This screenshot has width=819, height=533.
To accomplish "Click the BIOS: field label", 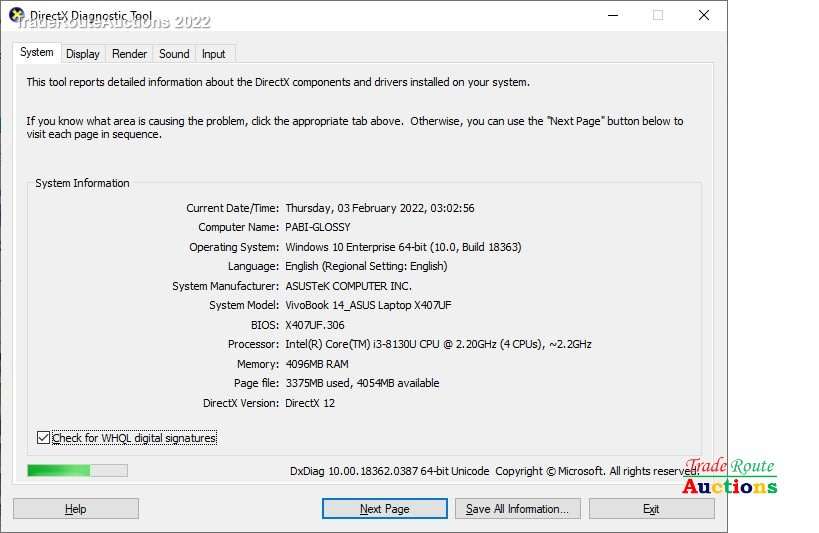I will click(265, 325).
